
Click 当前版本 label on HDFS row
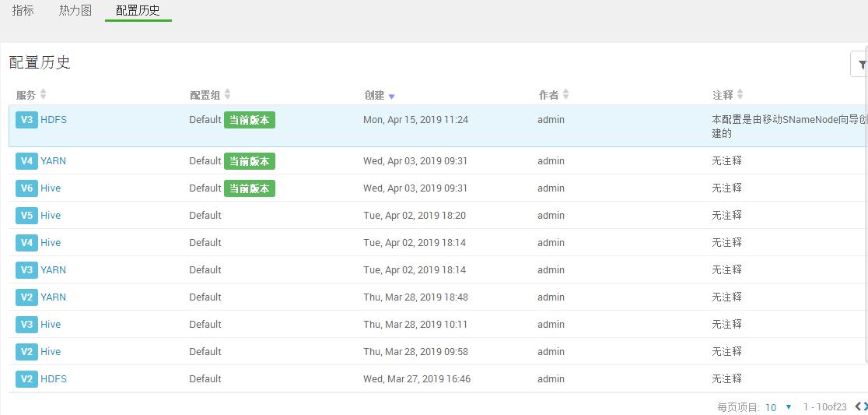point(249,120)
